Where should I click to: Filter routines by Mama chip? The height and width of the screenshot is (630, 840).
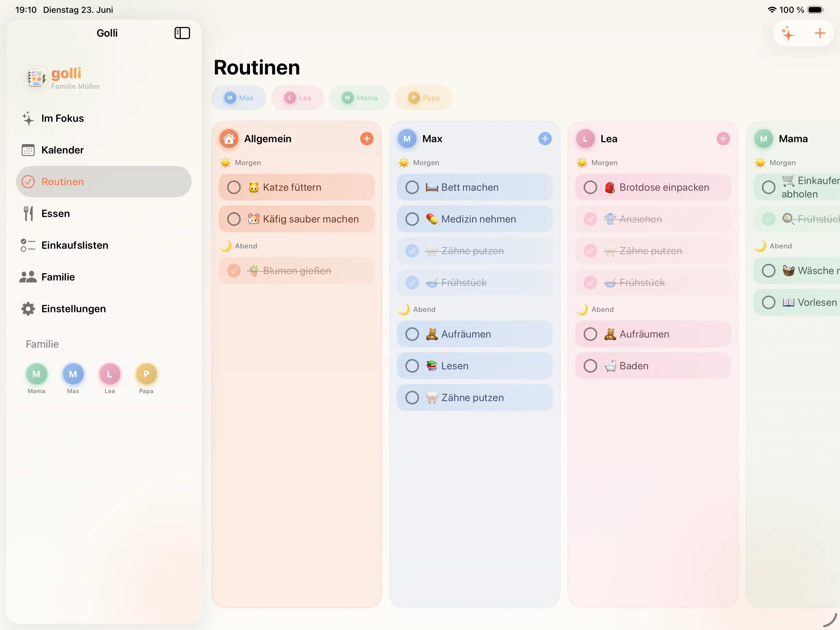pyautogui.click(x=359, y=98)
